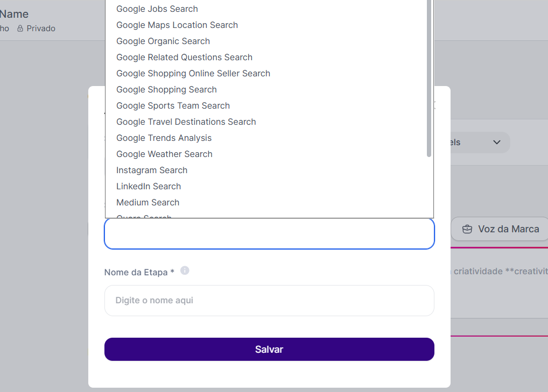
Task: Click the focused select box under the list
Action: tap(269, 234)
